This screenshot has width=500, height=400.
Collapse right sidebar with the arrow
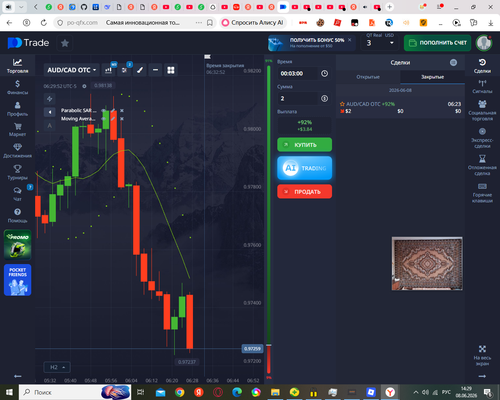(482, 376)
